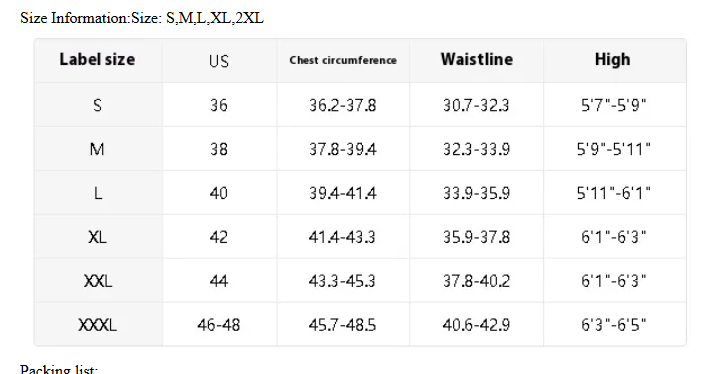
Task: Click waistline value 33.9-35.9
Action: click(477, 193)
